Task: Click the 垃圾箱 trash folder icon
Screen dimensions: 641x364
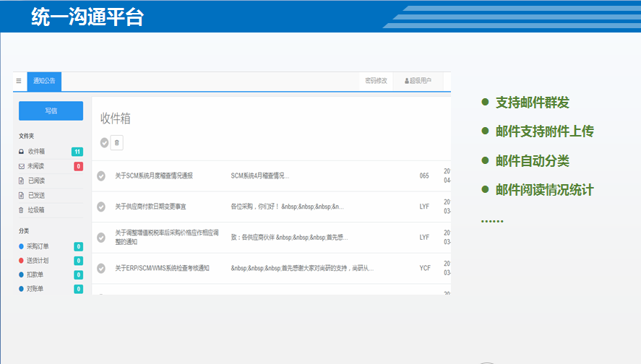Action: [x=21, y=210]
